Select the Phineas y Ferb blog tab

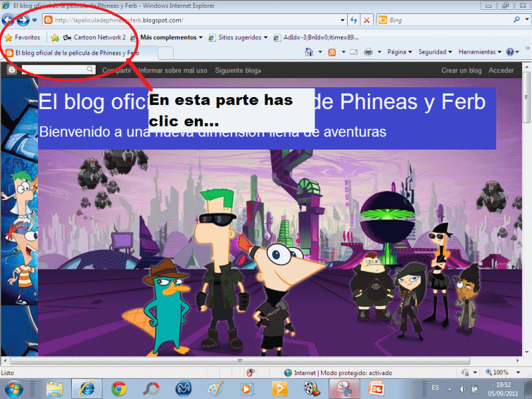tap(79, 53)
